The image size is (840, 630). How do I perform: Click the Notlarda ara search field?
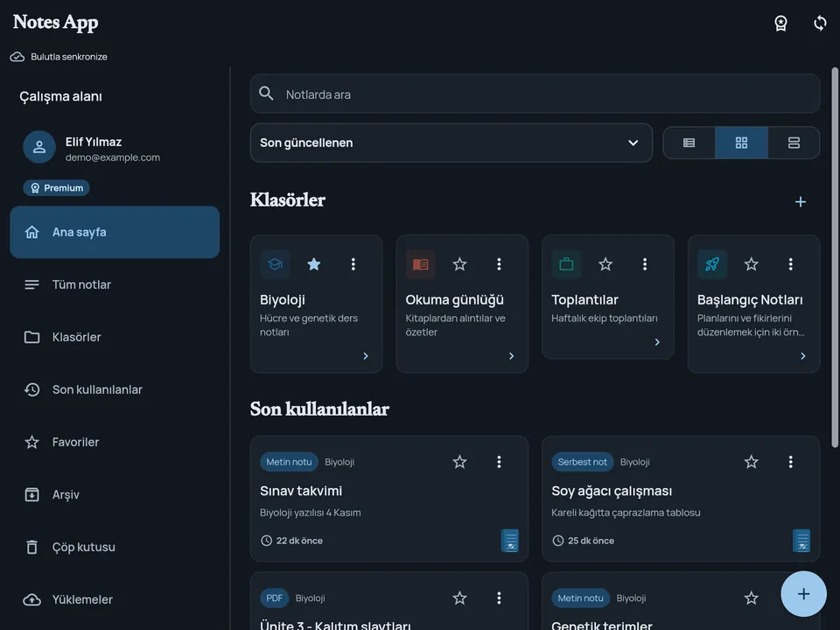pos(535,94)
